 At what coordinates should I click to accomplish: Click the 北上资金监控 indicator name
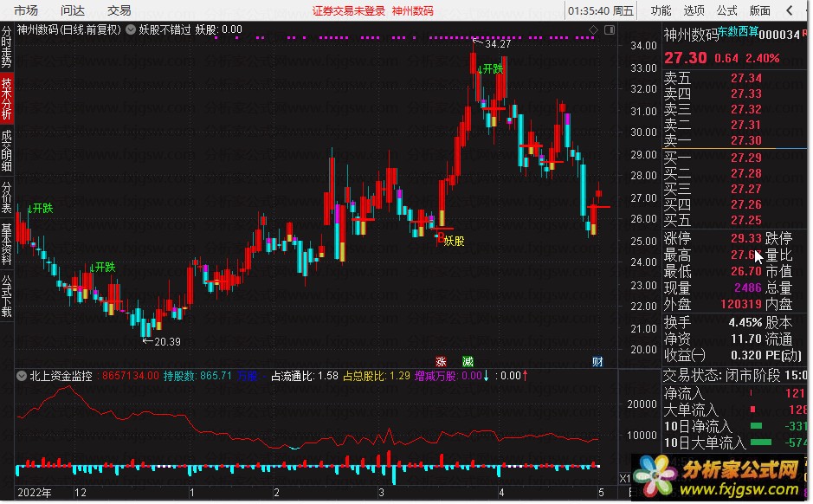61,376
